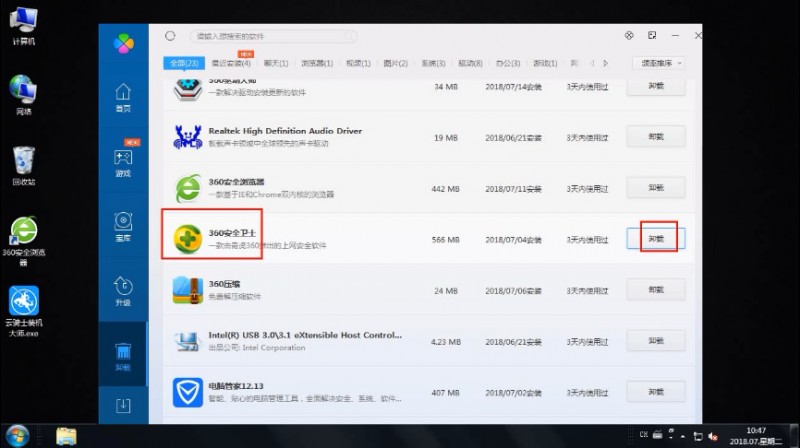Go to 首页 home in the sidebar
Viewport: 800px width, 448px height.
tap(123, 97)
